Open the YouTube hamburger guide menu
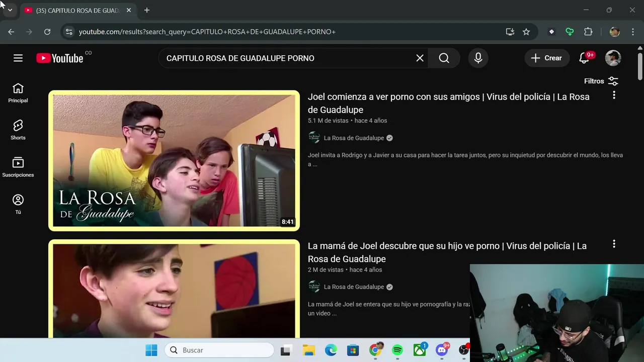This screenshot has height=362, width=644. (18, 58)
